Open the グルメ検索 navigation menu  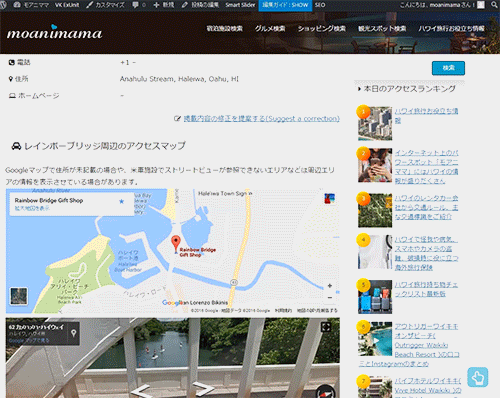[x=270, y=29]
